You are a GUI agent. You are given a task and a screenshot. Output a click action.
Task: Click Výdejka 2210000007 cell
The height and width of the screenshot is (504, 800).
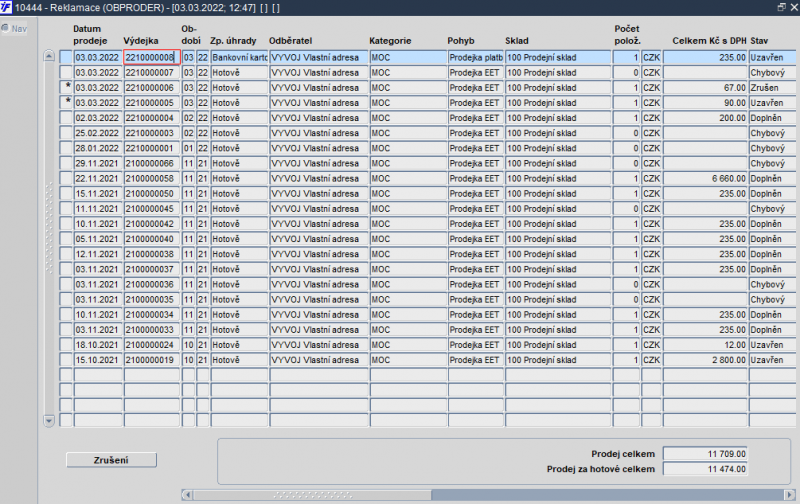coord(152,72)
